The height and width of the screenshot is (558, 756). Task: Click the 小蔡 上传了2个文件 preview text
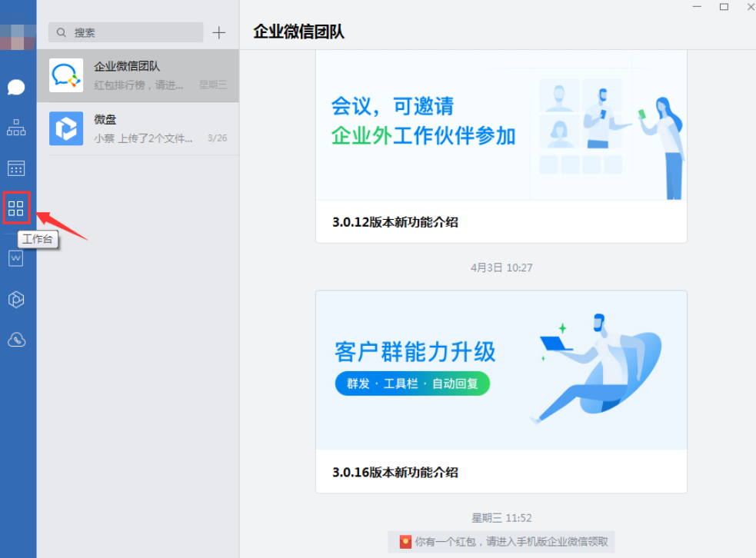click(143, 138)
